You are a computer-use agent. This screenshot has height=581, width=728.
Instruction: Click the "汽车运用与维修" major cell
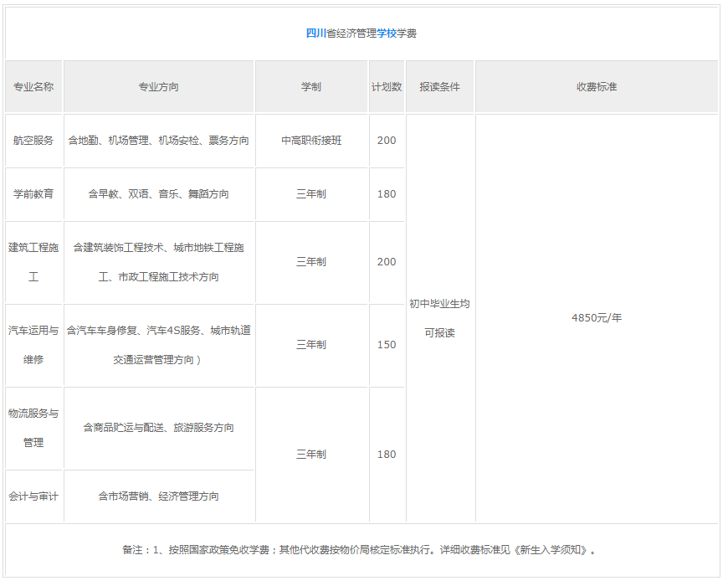point(33,345)
